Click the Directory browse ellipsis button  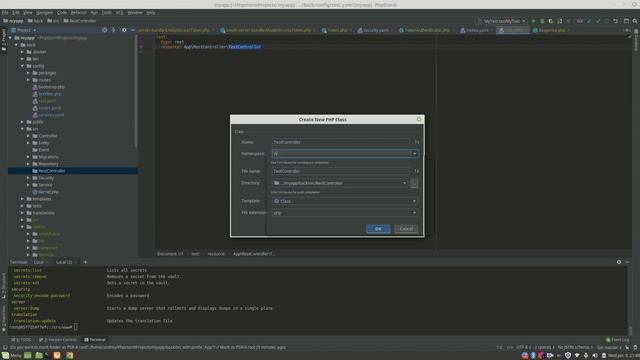click(414, 183)
